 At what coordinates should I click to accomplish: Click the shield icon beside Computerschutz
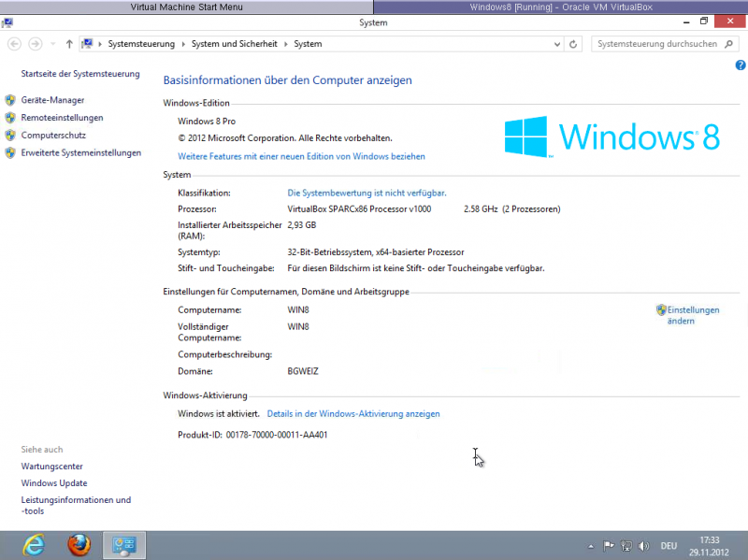[x=10, y=136]
